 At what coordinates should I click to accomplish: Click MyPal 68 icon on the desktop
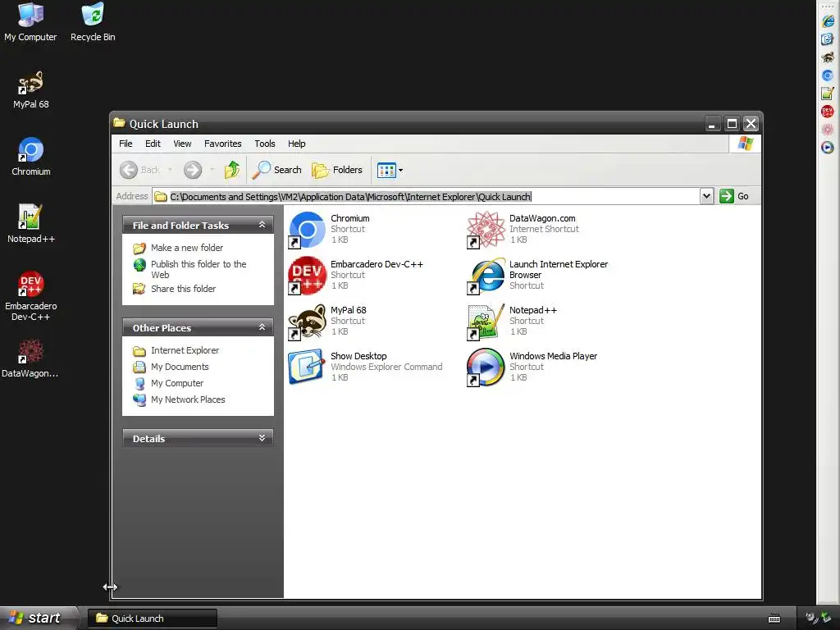[x=30, y=89]
